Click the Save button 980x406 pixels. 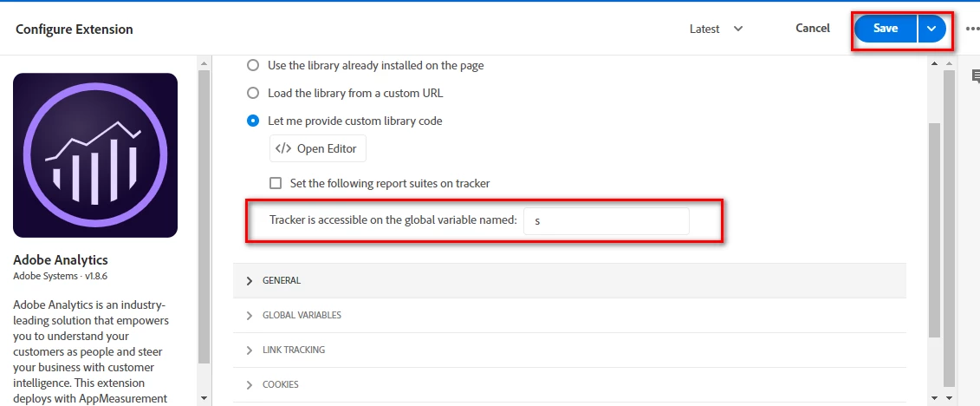click(x=885, y=29)
